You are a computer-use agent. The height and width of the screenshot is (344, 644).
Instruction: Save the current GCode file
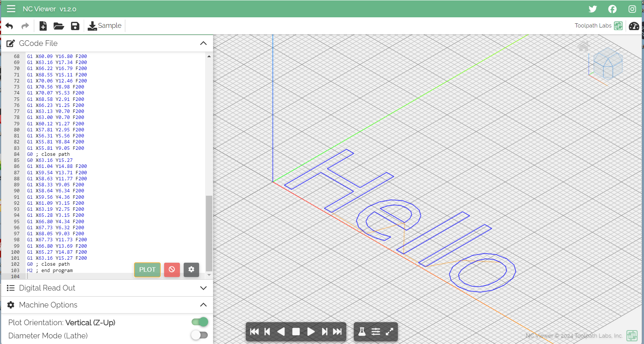click(x=75, y=26)
